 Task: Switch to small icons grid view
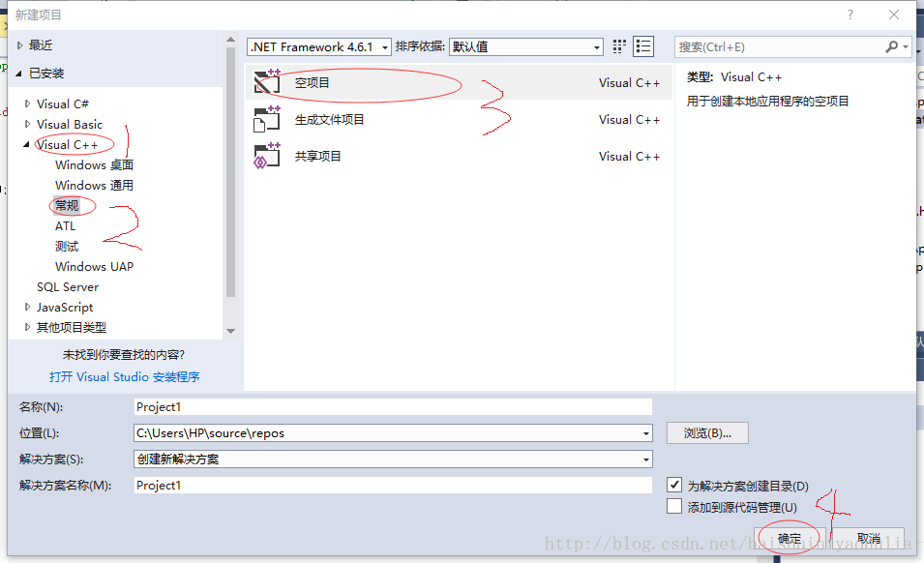(619, 46)
